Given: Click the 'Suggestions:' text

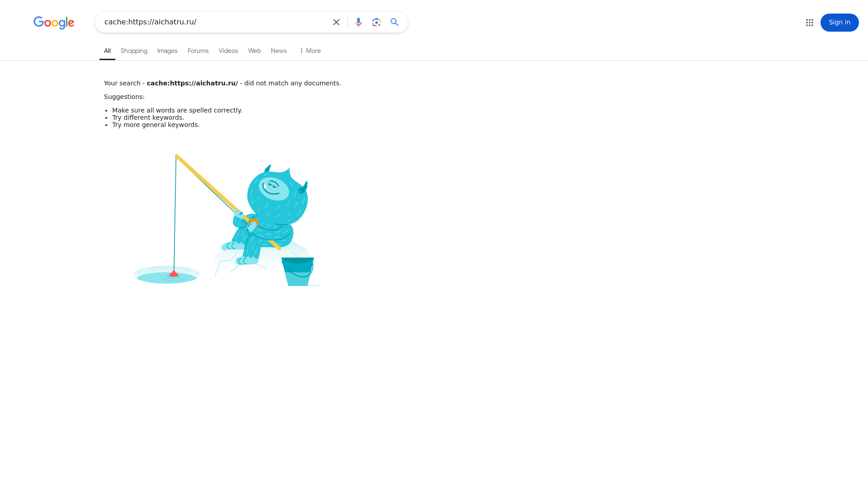Looking at the screenshot, I should click(124, 97).
